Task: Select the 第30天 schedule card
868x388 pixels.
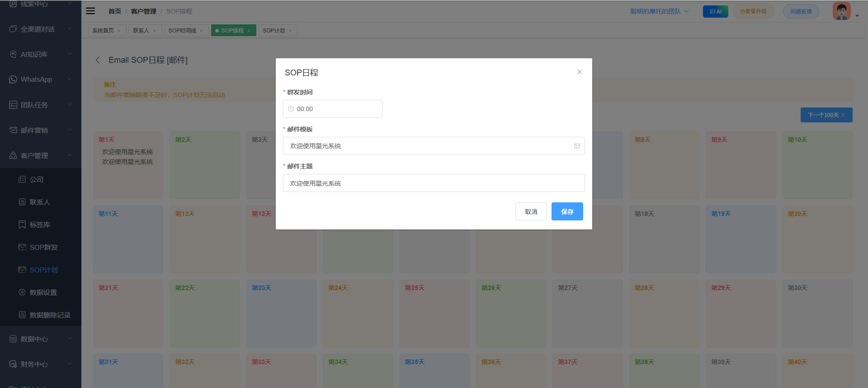Action: 817,313
